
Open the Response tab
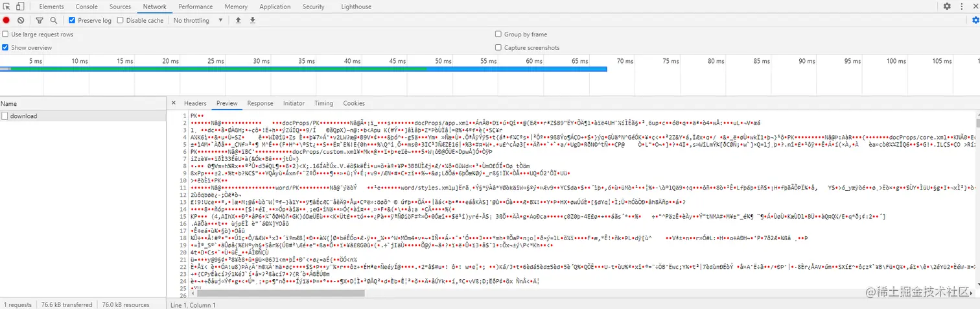[x=260, y=103]
